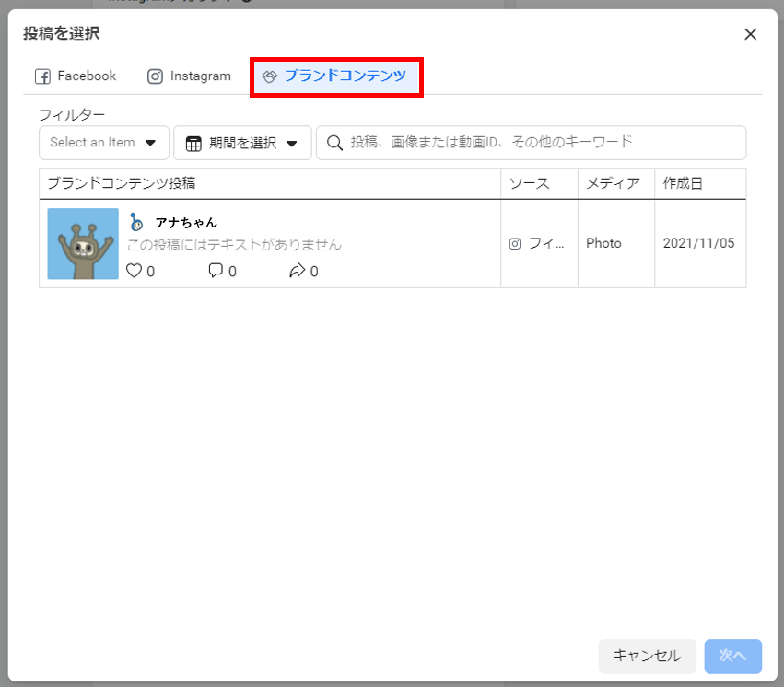
Task: Click the magnifier icon in search box
Action: tap(334, 143)
